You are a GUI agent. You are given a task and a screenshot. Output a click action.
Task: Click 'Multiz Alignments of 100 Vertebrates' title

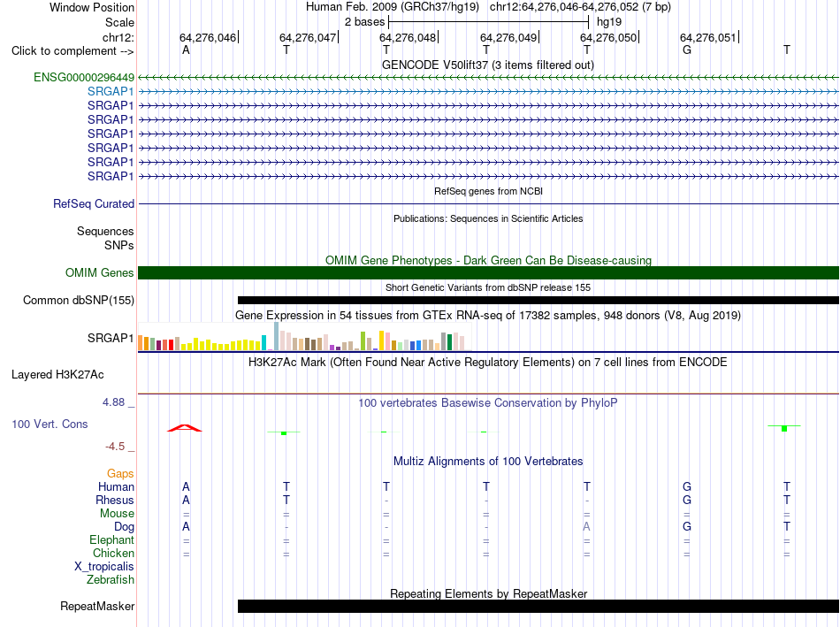[488, 462]
